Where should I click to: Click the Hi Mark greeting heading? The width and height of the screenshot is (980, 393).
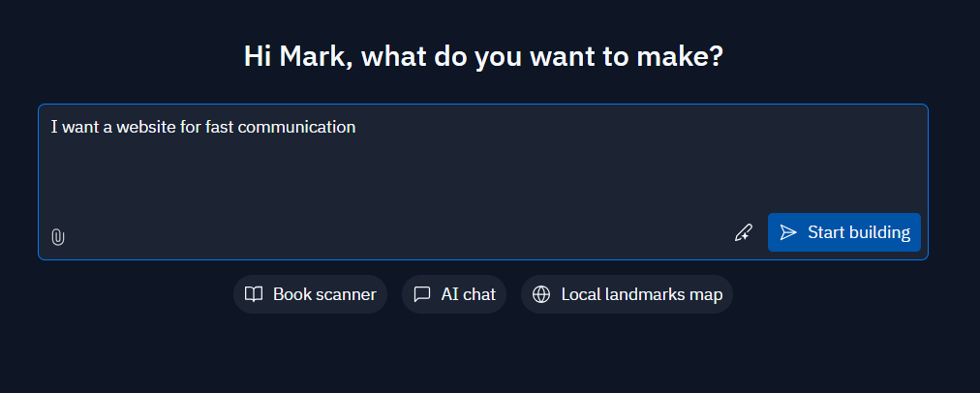coord(483,56)
